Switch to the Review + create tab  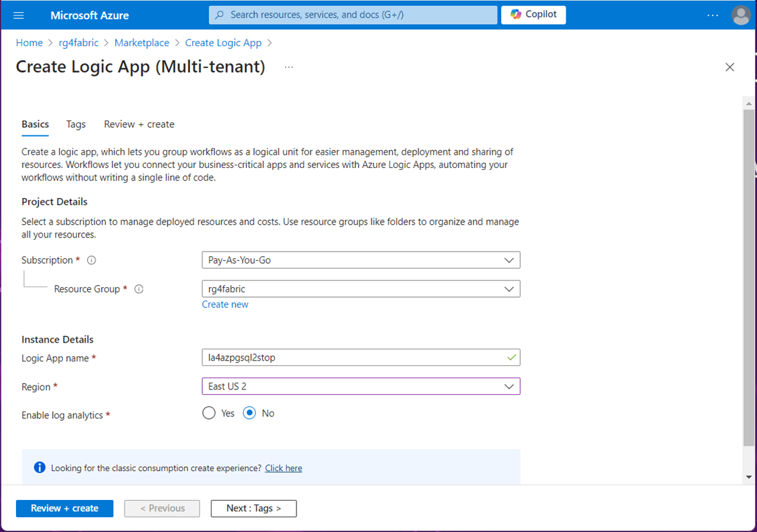[139, 124]
